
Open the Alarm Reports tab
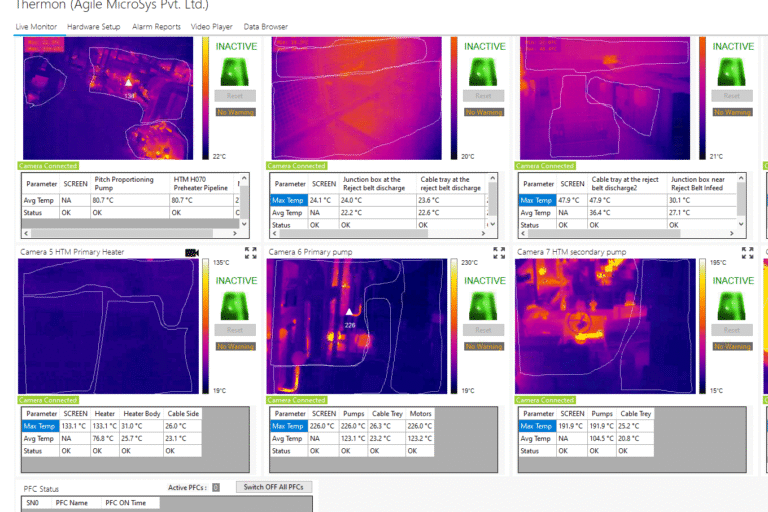pyautogui.click(x=156, y=27)
